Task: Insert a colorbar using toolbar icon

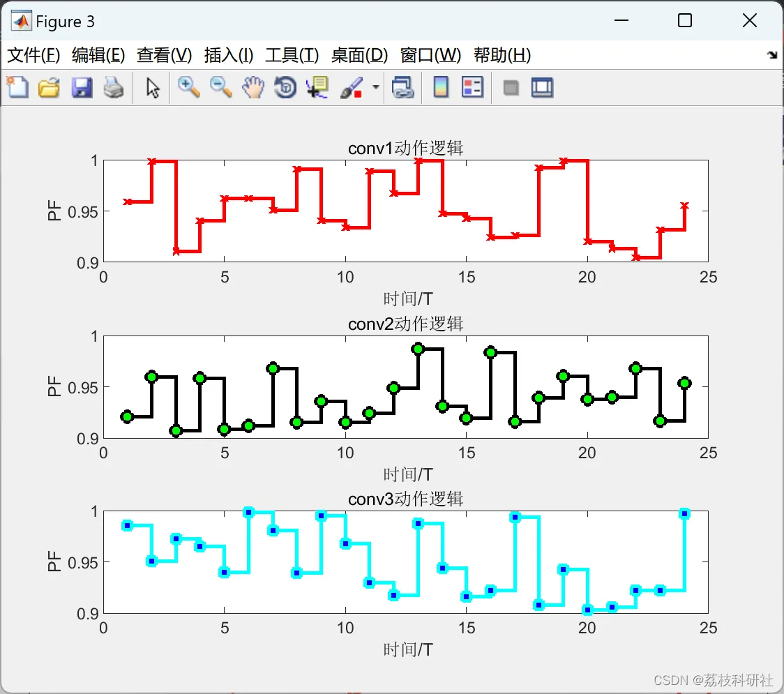Action: 441,87
